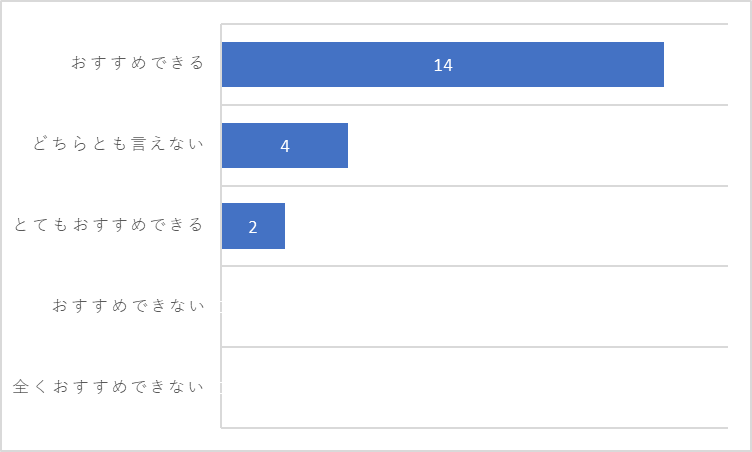Click the empty plot row beside おすすめできない

(x=475, y=306)
